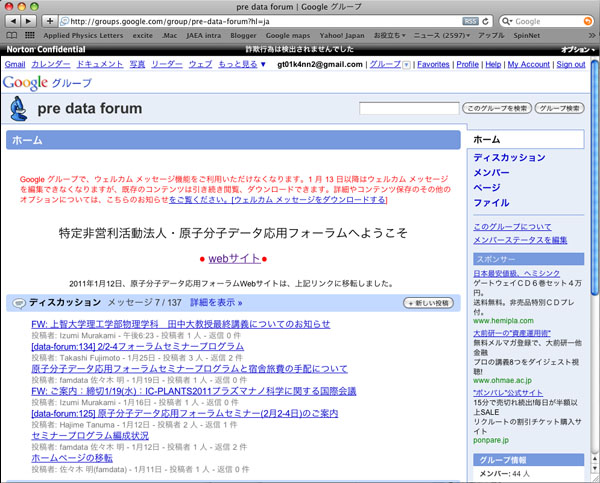Add bookmark with the plus button

49,21
